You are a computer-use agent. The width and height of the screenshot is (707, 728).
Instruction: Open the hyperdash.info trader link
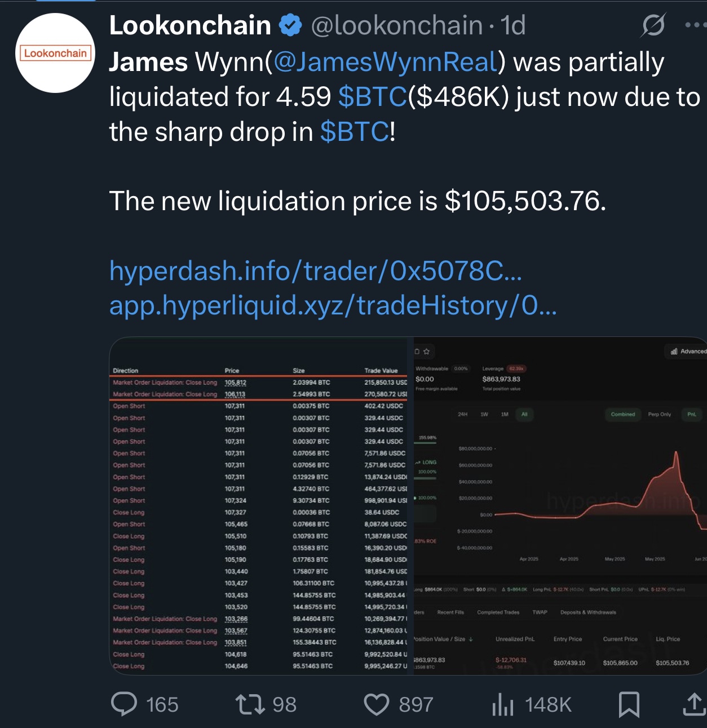click(316, 271)
